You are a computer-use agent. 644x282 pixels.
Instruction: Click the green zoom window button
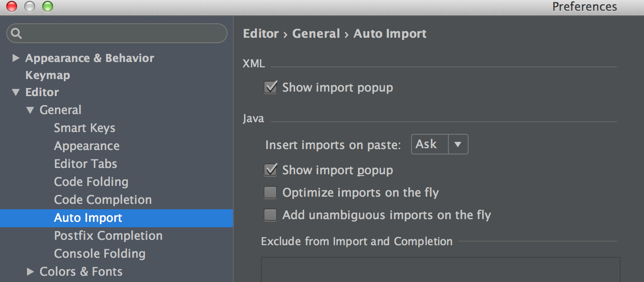[x=47, y=6]
